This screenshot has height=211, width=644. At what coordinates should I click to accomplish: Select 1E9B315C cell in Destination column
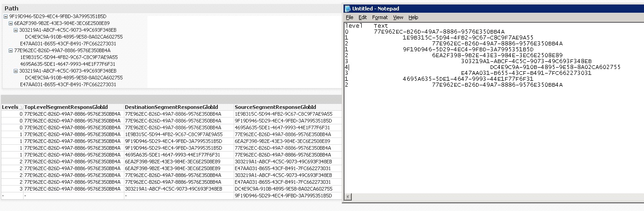click(x=179, y=134)
